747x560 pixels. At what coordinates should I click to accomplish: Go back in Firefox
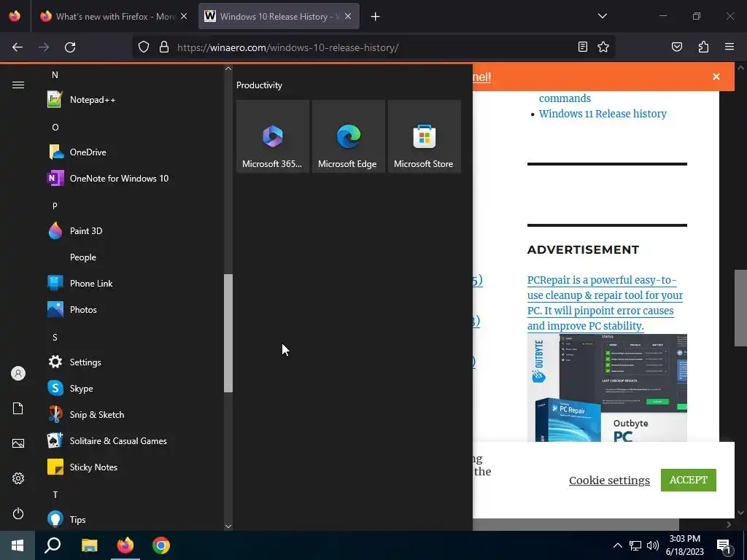(x=18, y=47)
